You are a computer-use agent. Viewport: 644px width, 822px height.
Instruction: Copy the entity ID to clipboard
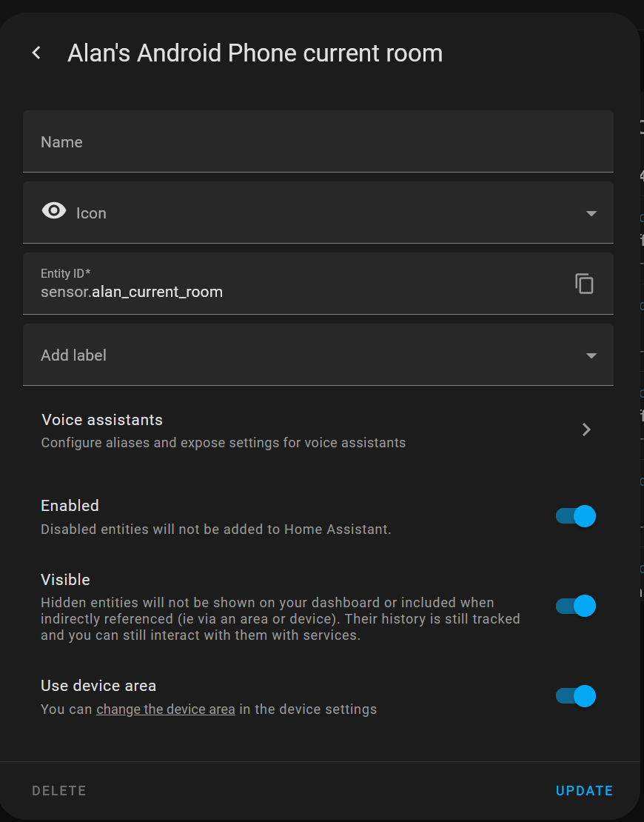pos(584,284)
